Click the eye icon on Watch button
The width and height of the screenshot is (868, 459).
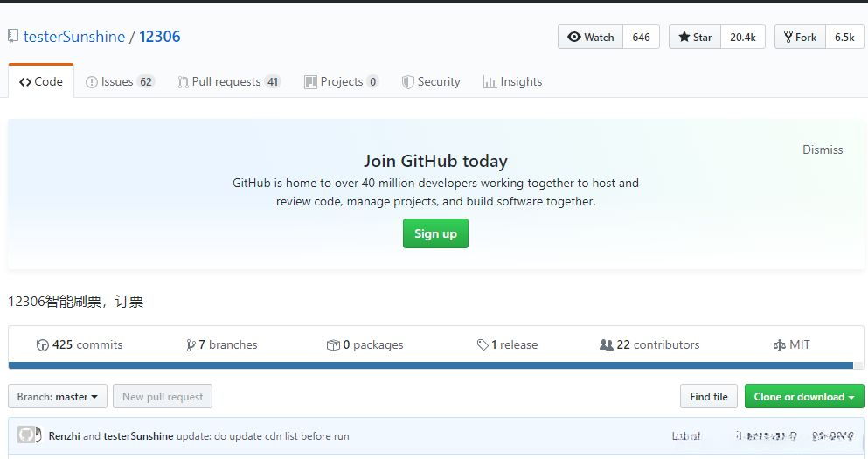click(x=574, y=37)
